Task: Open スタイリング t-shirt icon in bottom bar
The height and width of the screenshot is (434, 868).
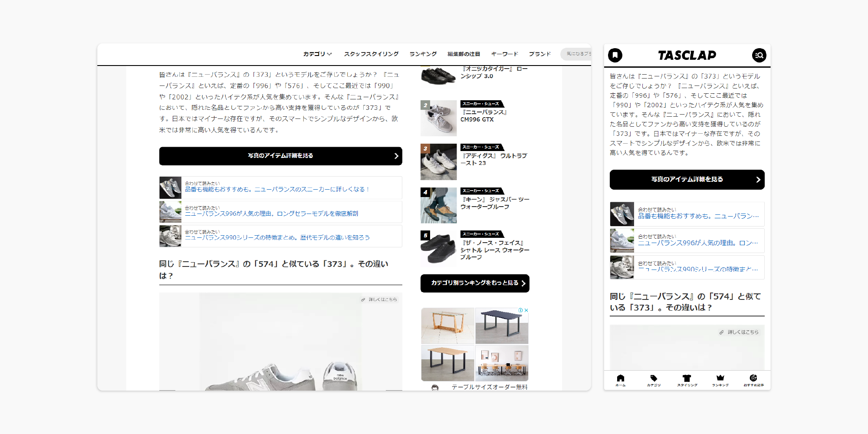Action: point(687,380)
